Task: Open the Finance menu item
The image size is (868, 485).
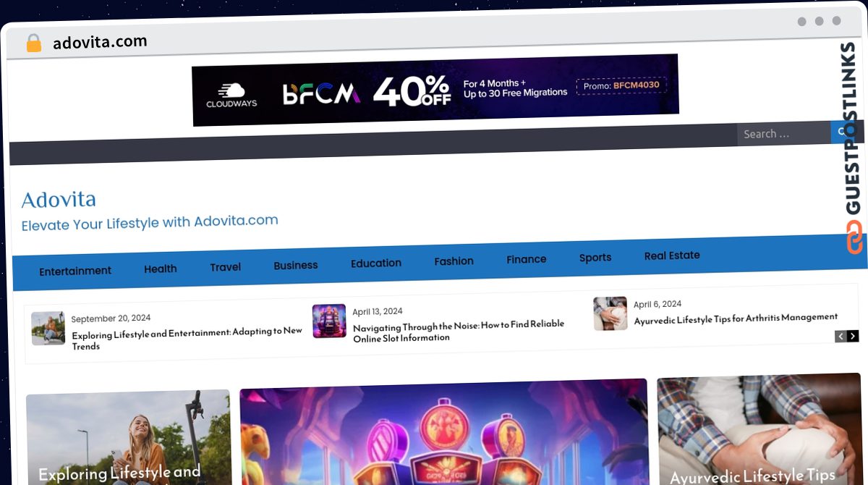Action: tap(527, 259)
